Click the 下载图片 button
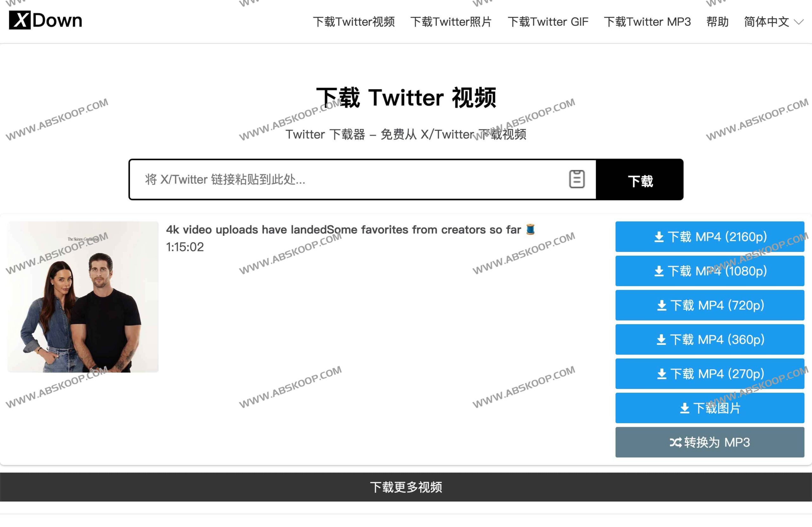This screenshot has height=527, width=812. click(x=710, y=408)
